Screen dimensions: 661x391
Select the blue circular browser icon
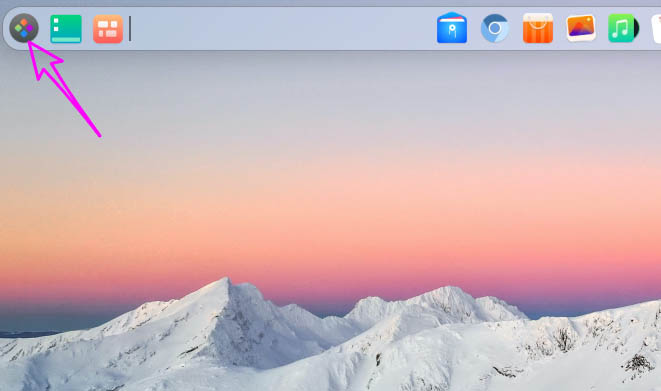point(495,28)
